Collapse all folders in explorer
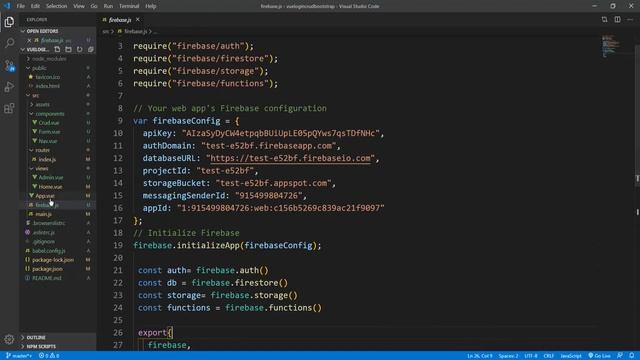This screenshot has height=360, width=640. tap(90, 49)
